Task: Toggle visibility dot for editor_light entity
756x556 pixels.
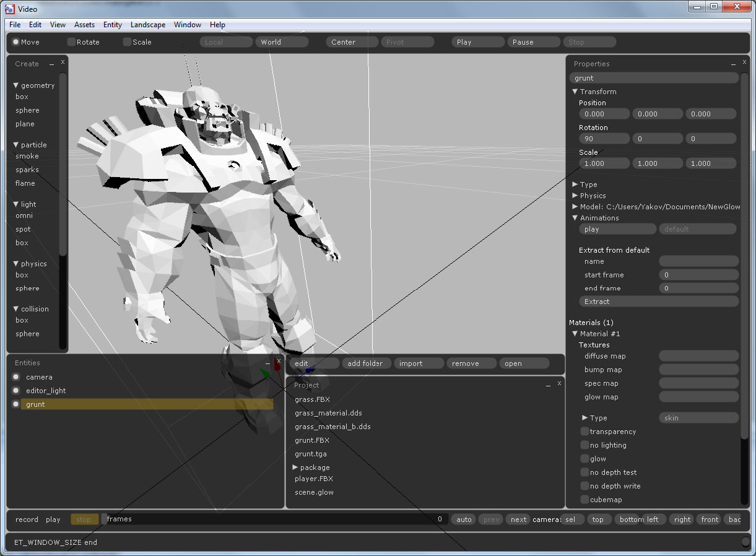Action: pyautogui.click(x=16, y=391)
